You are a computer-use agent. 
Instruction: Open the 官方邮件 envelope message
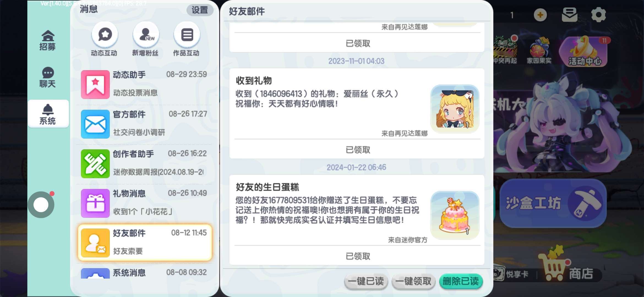145,124
